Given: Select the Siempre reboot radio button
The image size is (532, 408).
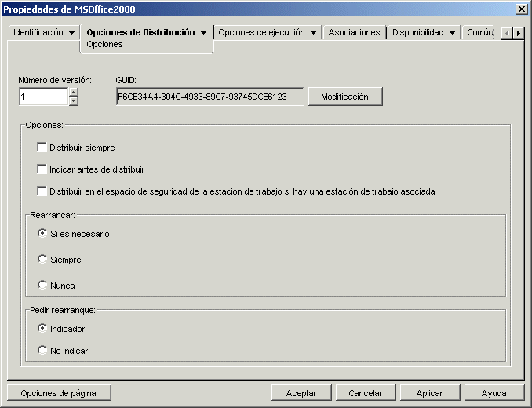Looking at the screenshot, I should (42, 259).
